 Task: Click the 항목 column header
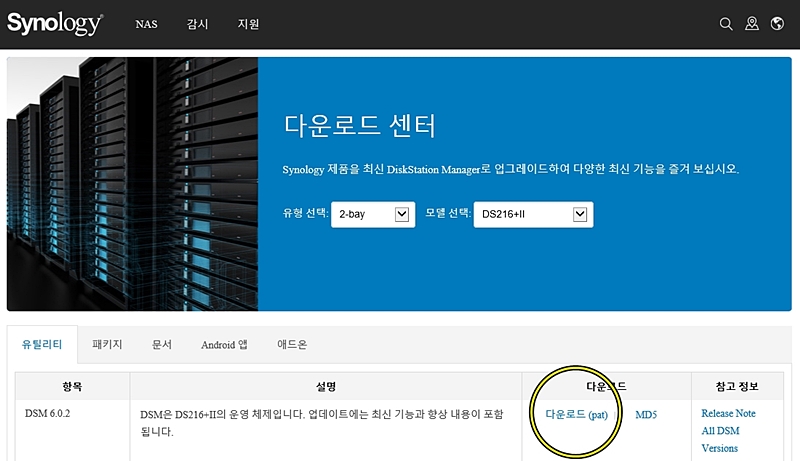coord(72,386)
